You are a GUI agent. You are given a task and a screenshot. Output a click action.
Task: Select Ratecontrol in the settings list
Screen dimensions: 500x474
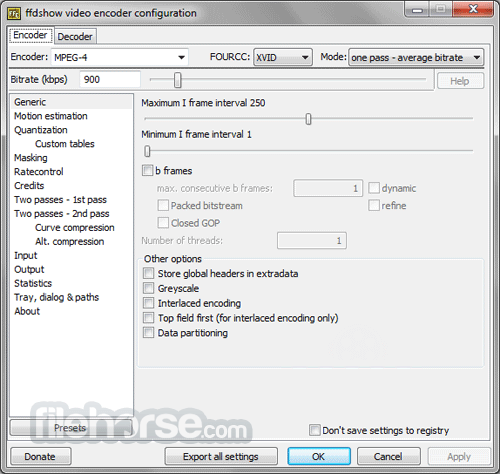pyautogui.click(x=39, y=172)
